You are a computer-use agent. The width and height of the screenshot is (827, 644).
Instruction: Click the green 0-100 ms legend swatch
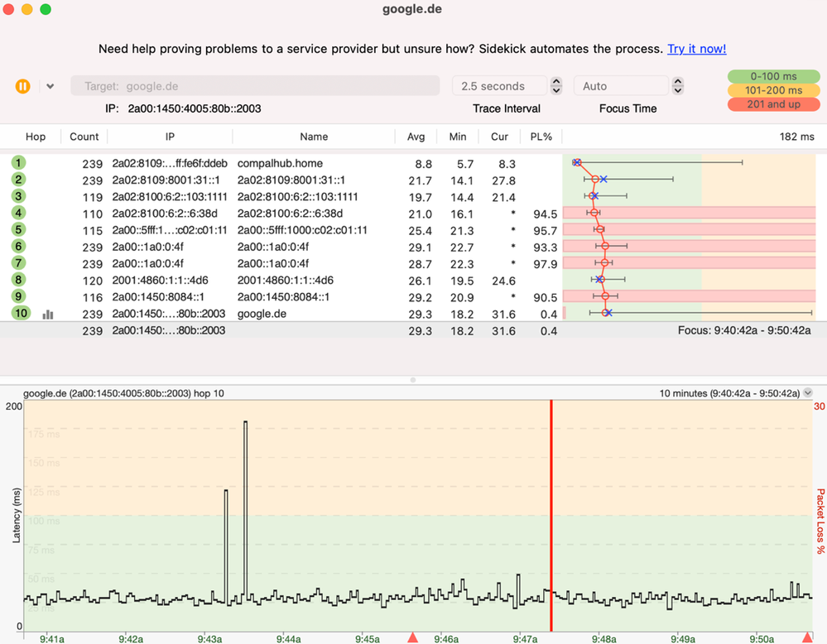pos(773,76)
